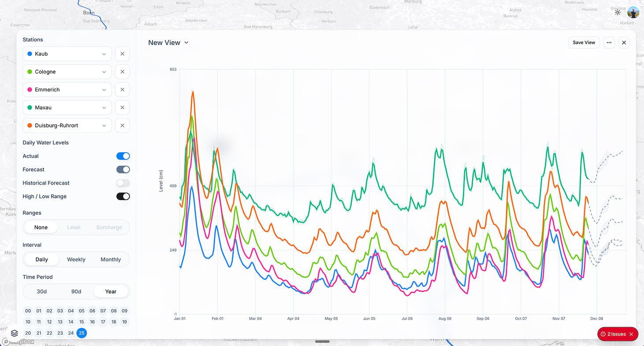Image resolution: width=644 pixels, height=346 pixels.
Task: Enable the Historical Forecast toggle
Action: 123,183
